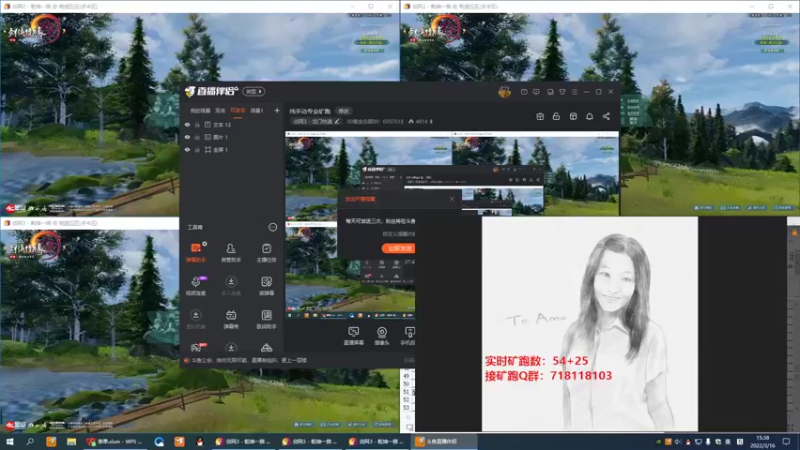Click the QQ group number 718118103 text
The width and height of the screenshot is (800, 450).
(x=581, y=376)
